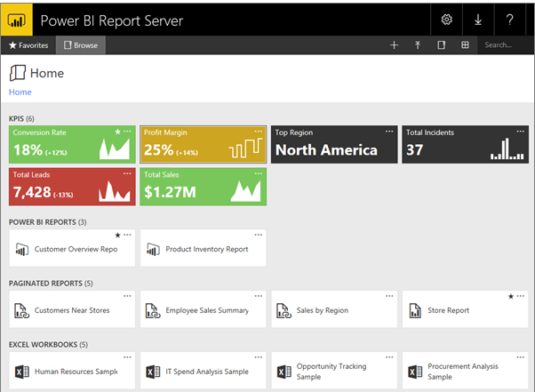The height and width of the screenshot is (392, 535).
Task: Open Opportunity Tracking Sample workbook
Action: pyautogui.click(x=334, y=371)
